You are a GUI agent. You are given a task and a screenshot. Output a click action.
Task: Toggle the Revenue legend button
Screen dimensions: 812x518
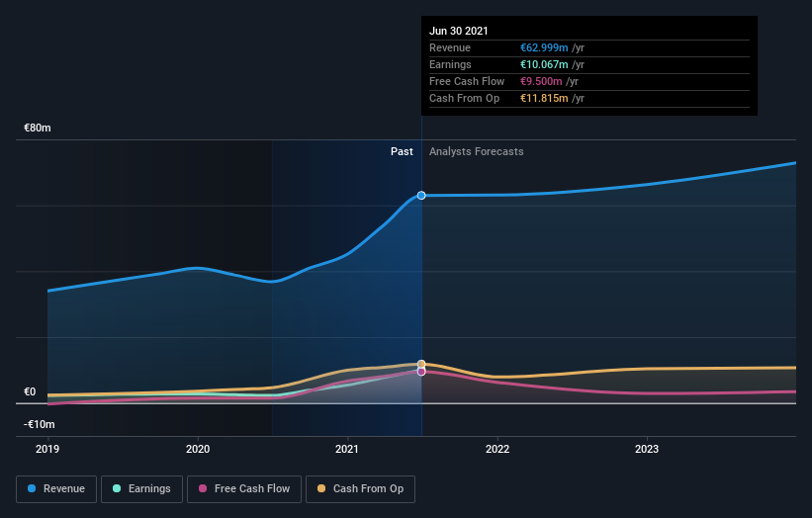point(56,489)
